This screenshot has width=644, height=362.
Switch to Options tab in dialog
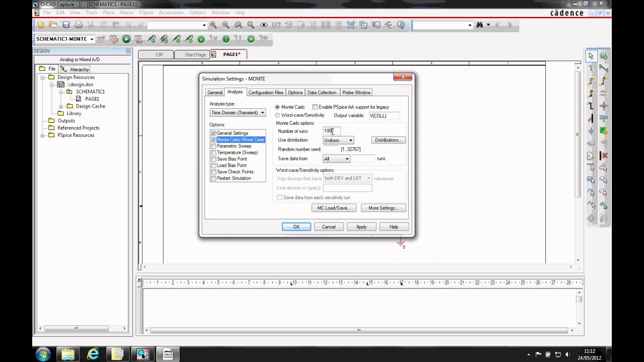click(295, 93)
